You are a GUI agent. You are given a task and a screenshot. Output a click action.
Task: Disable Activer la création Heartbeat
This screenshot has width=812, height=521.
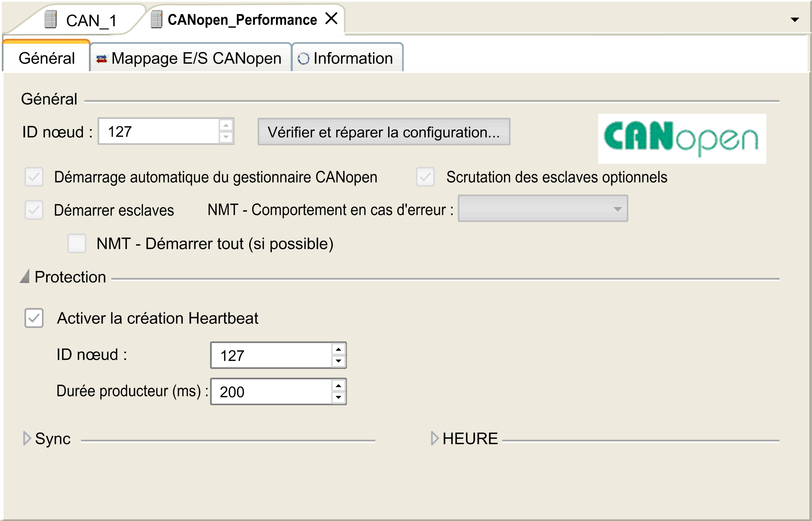[34, 318]
